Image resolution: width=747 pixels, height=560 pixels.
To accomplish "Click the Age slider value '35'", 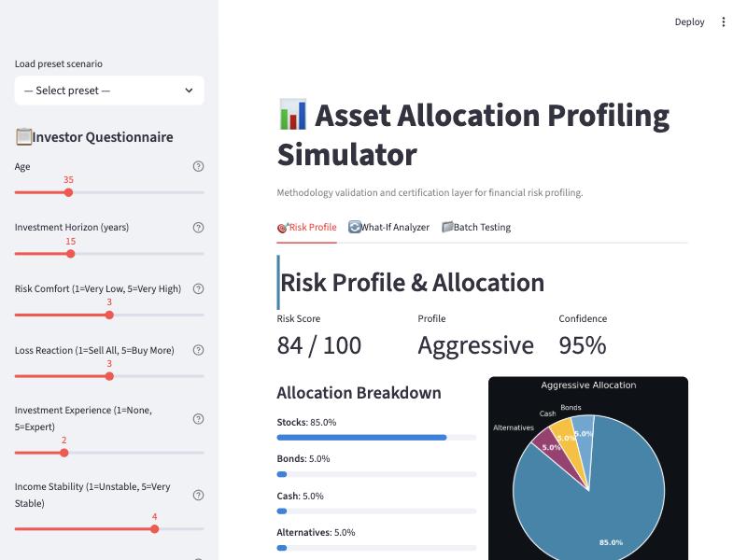I will pos(68,179).
